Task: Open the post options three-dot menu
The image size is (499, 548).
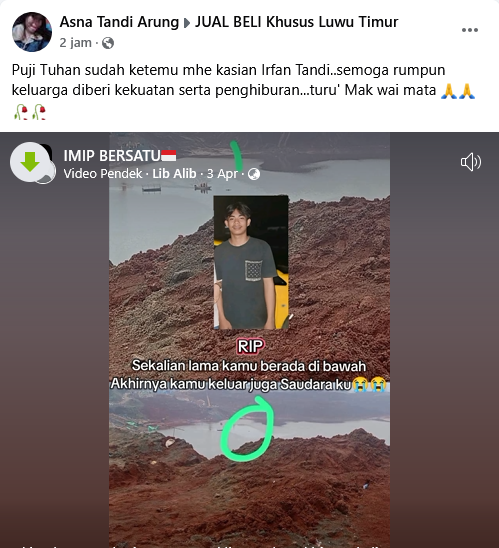Action: click(470, 30)
